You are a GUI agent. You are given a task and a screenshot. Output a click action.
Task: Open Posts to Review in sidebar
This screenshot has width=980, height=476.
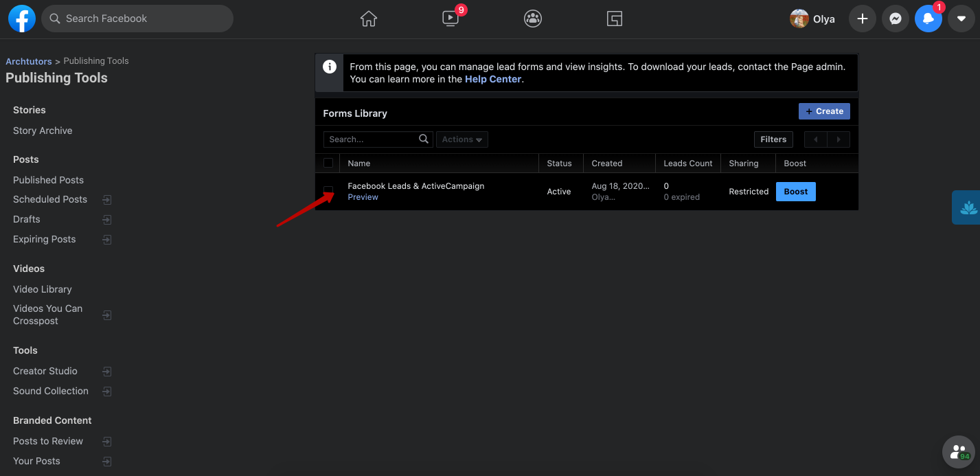point(48,441)
